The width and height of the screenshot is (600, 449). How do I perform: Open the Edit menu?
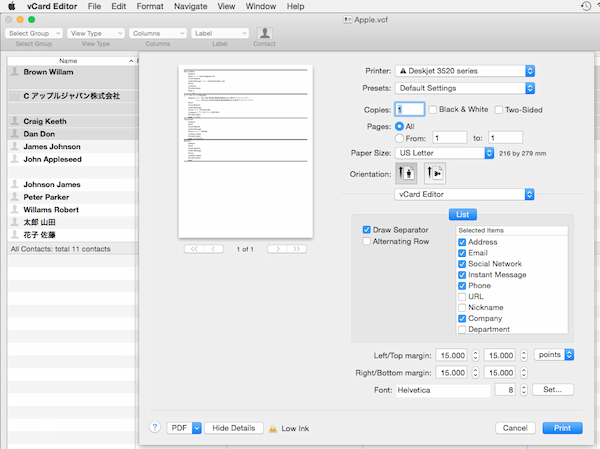click(119, 6)
